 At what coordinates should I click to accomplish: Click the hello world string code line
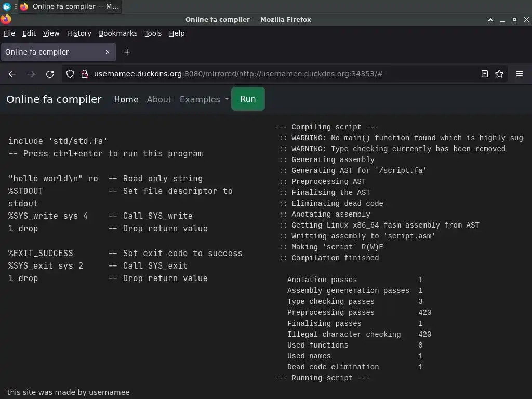(x=53, y=178)
